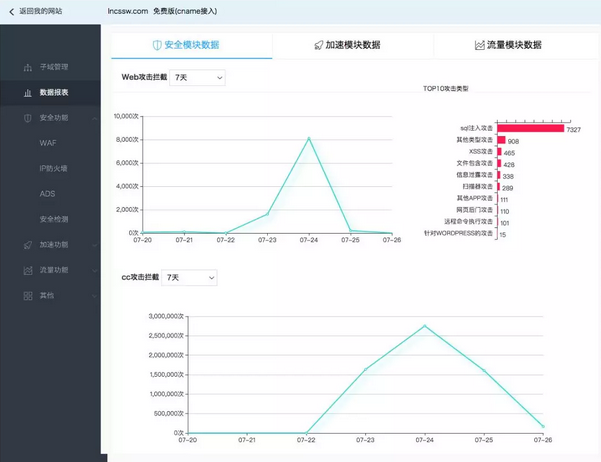Click the 10,000次 axis label

126,116
